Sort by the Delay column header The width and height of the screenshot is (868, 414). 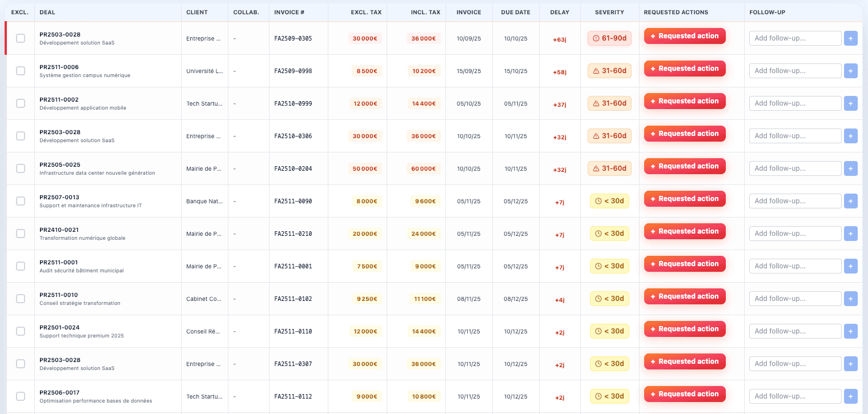[x=559, y=13]
